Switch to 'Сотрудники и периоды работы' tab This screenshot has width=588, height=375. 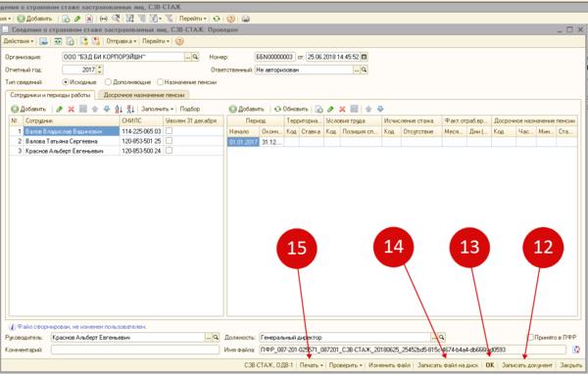[50, 95]
